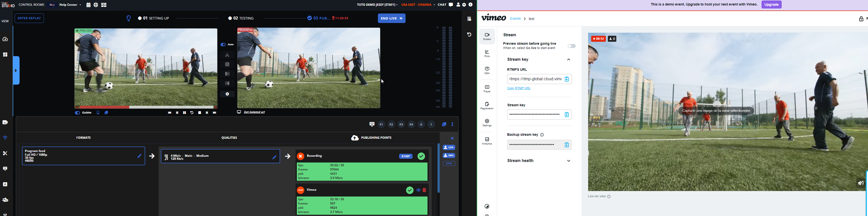868x216 pixels.
Task: Click the F1 shortcut key button
Action: click(x=381, y=125)
